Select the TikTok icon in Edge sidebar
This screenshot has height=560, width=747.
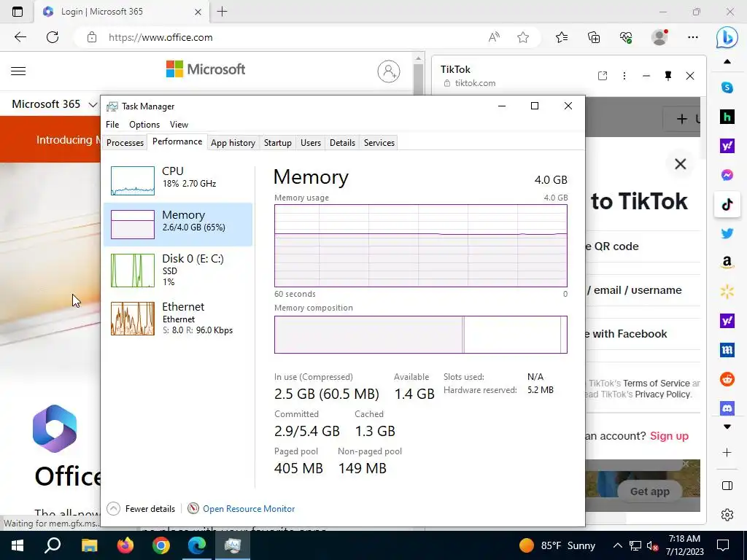click(x=727, y=205)
